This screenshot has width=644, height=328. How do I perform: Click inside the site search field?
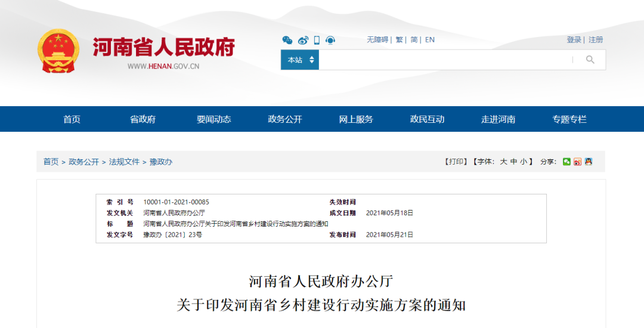click(445, 60)
